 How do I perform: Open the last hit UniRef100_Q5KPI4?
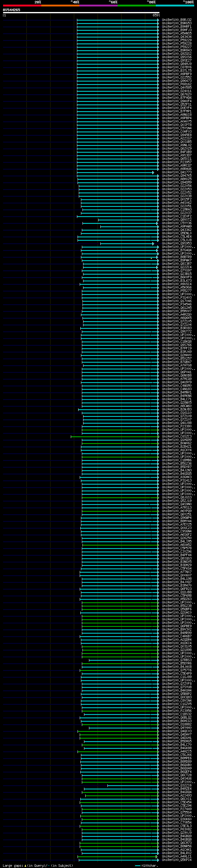pyautogui.click(x=177, y=860)
